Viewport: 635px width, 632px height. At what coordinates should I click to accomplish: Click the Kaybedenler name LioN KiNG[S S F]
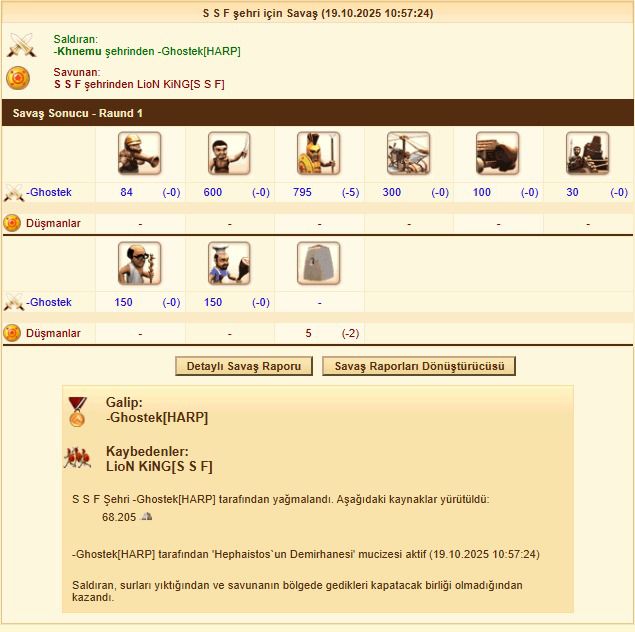coord(159,466)
